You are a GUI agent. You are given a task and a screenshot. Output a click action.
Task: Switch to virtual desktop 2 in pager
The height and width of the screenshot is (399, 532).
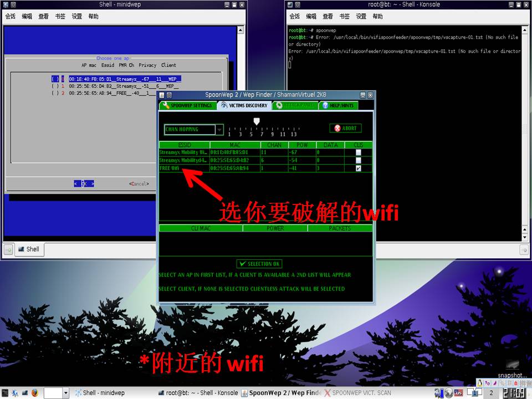tap(492, 393)
